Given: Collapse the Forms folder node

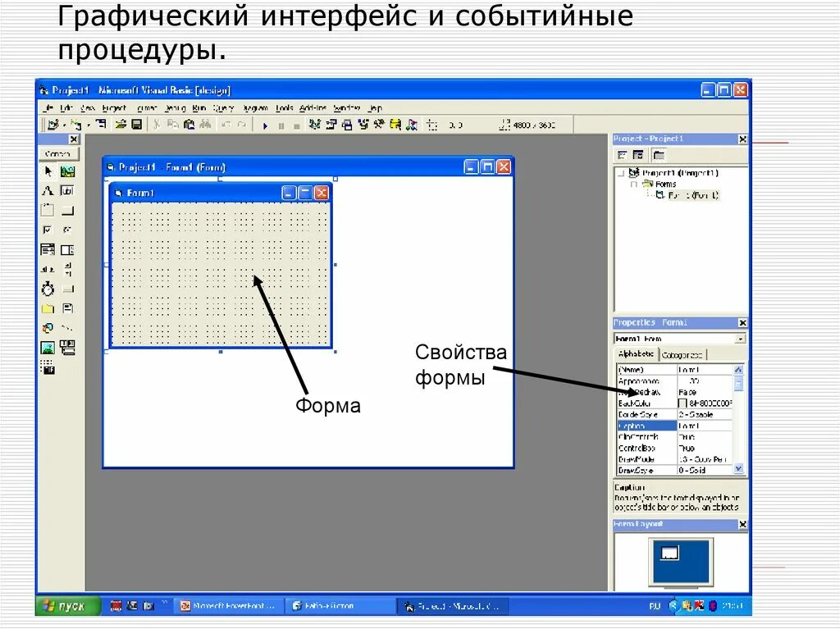Looking at the screenshot, I should [634, 185].
